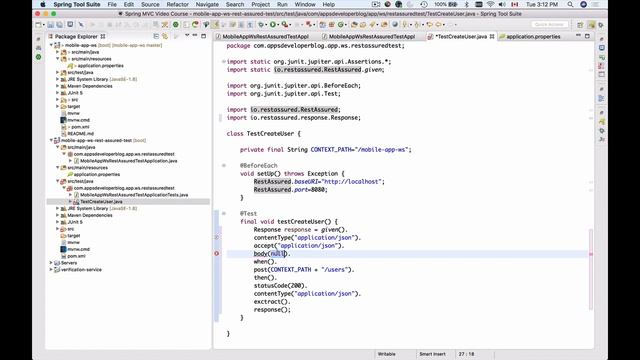
Task: Minimize the editor area
Action: pos(578,36)
